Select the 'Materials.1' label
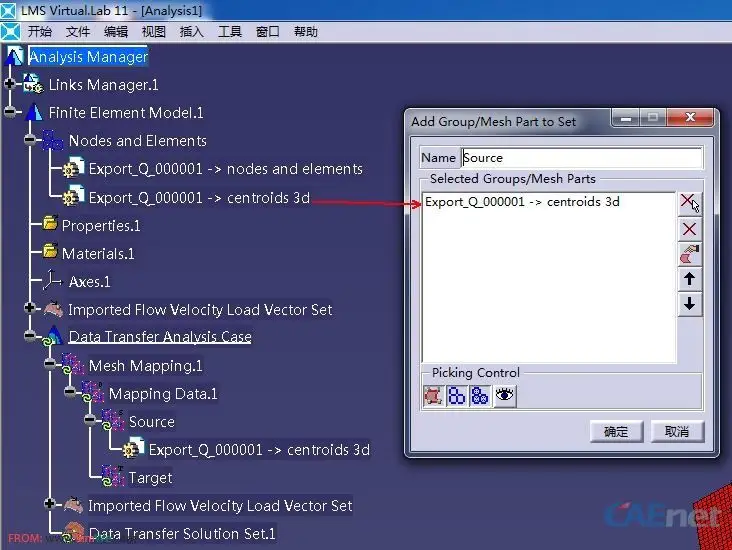The image size is (732, 550). pyautogui.click(x=98, y=254)
